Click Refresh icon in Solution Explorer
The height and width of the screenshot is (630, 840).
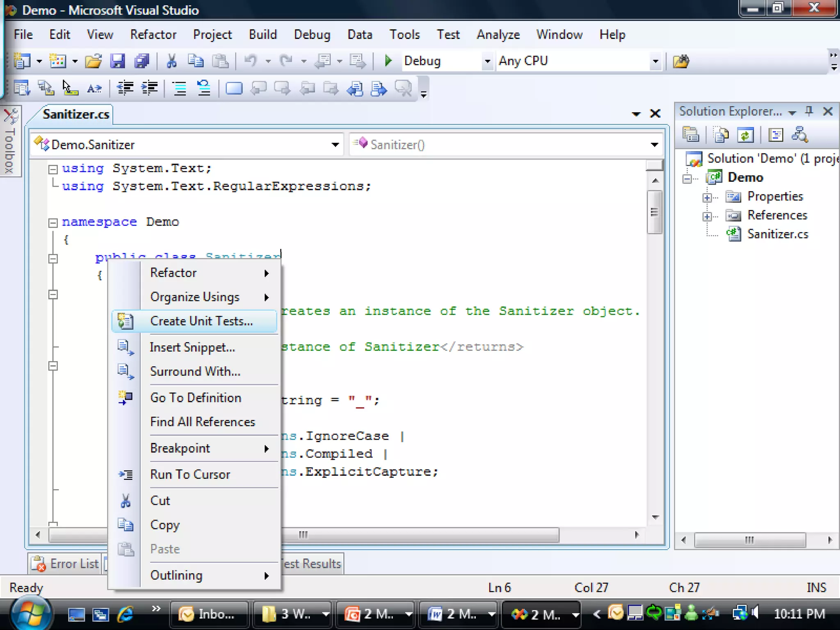pyautogui.click(x=745, y=135)
